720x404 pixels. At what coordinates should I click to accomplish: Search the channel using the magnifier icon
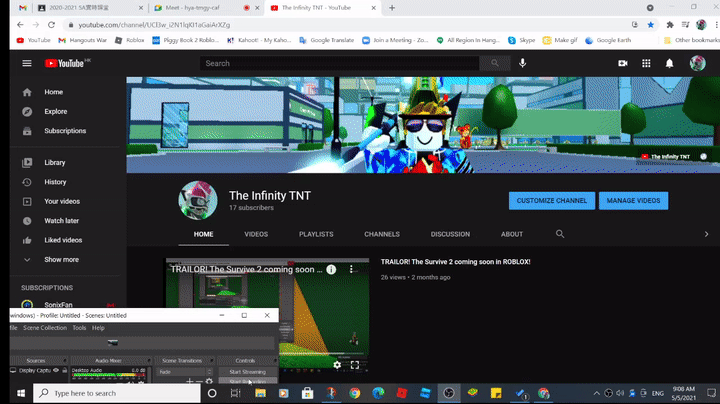[x=560, y=234]
